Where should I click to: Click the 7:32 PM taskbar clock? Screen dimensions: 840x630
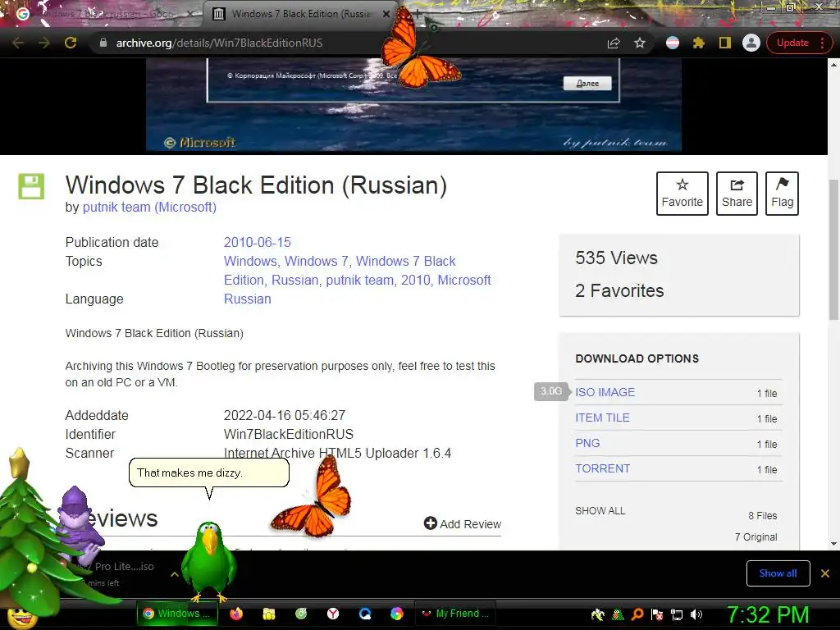767,614
